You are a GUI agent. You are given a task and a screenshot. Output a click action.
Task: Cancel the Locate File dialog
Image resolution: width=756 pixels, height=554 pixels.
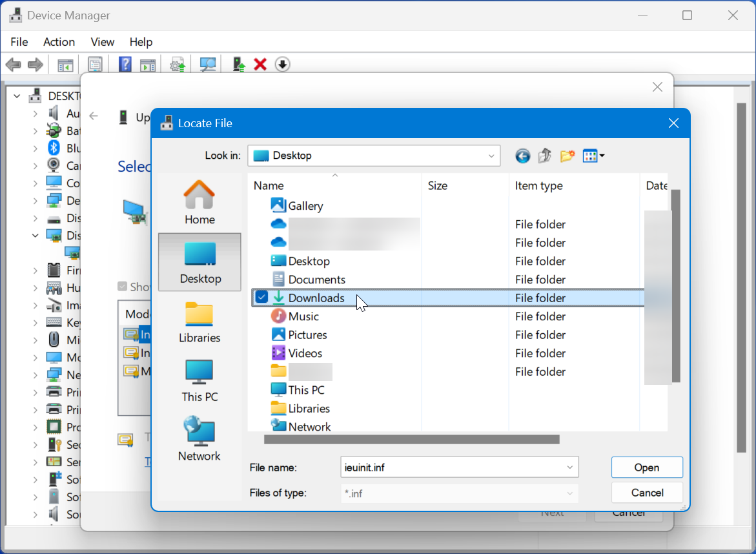tap(647, 492)
